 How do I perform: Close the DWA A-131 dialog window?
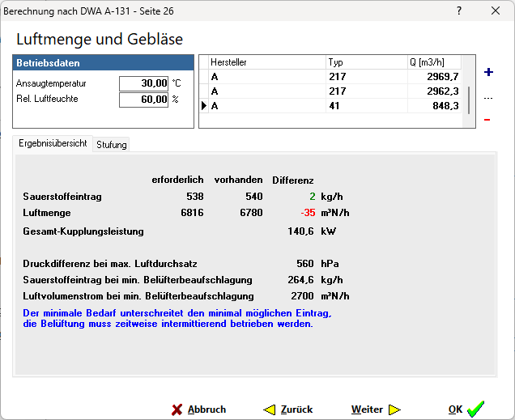pos(496,11)
